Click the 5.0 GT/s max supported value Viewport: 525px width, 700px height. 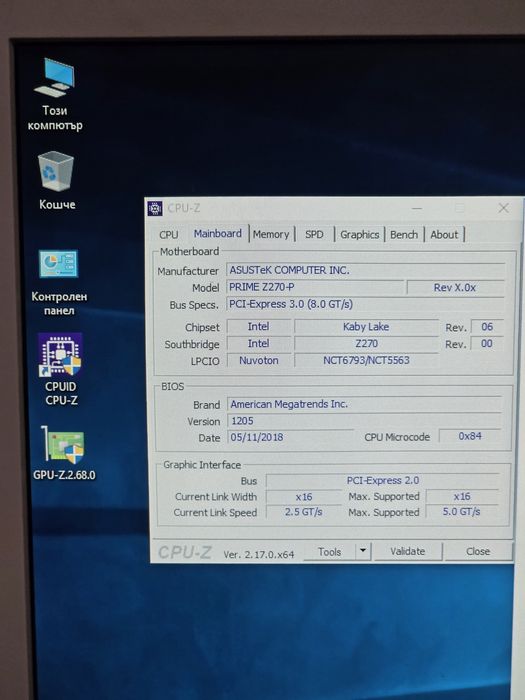click(x=462, y=512)
